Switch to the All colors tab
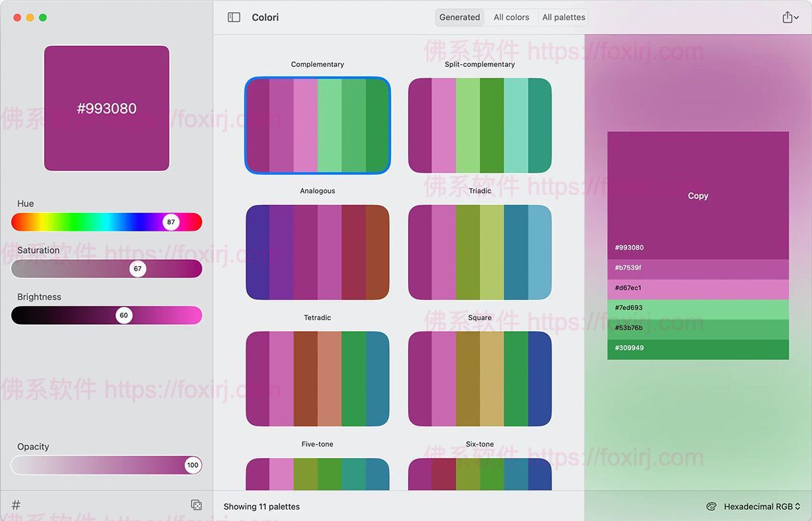Screen dimensions: 812x521 (x=512, y=17)
